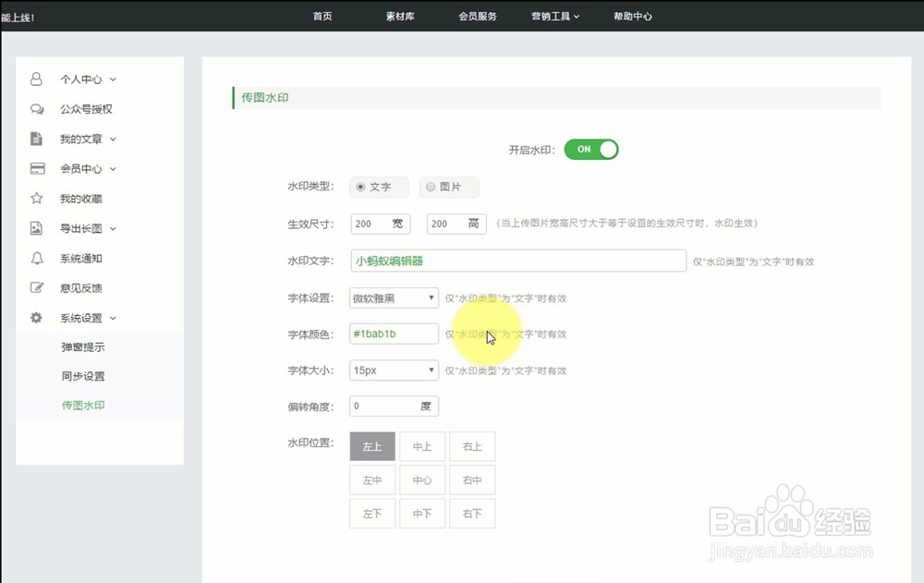Turn off the 开启水印 switch
924x583 pixels.
(x=591, y=149)
